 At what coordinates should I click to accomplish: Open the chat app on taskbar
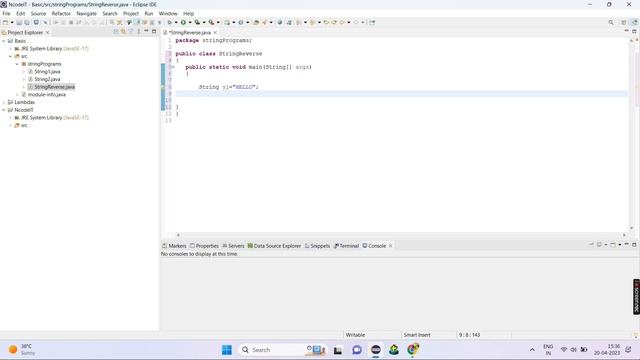point(357,350)
